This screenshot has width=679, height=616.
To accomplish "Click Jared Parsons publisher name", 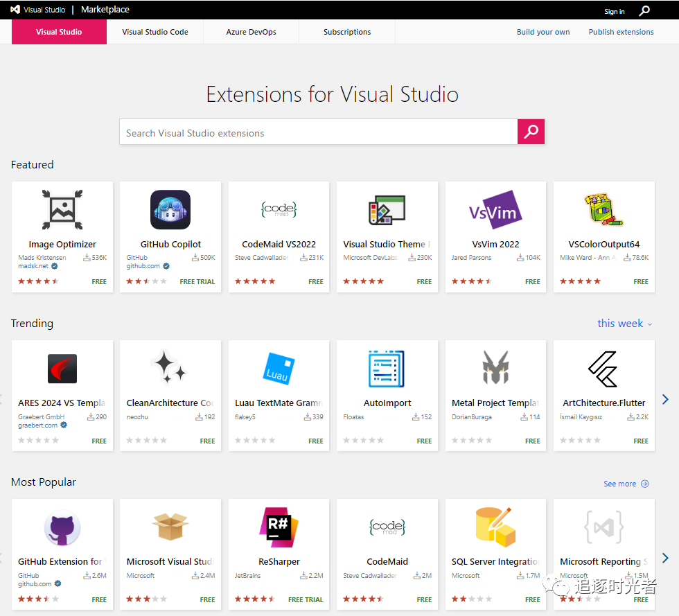I will [x=471, y=257].
